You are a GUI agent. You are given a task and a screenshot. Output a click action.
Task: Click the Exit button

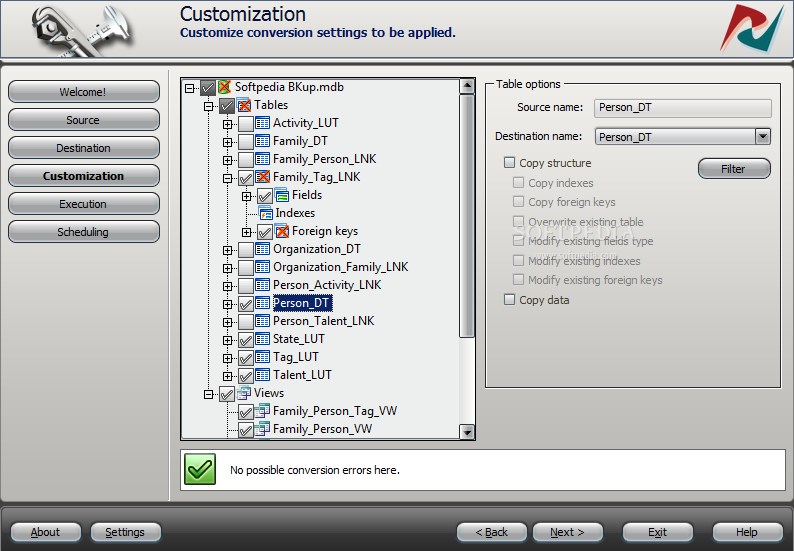click(x=658, y=532)
